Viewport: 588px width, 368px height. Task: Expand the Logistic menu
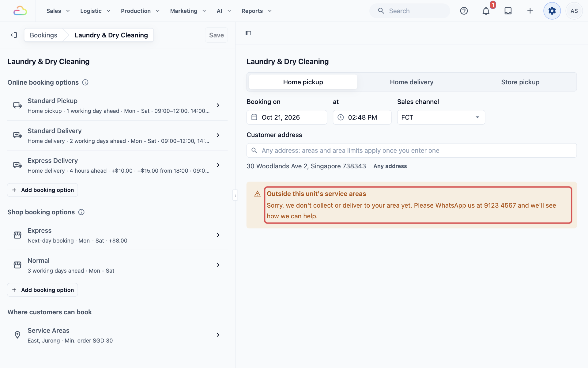pos(95,11)
